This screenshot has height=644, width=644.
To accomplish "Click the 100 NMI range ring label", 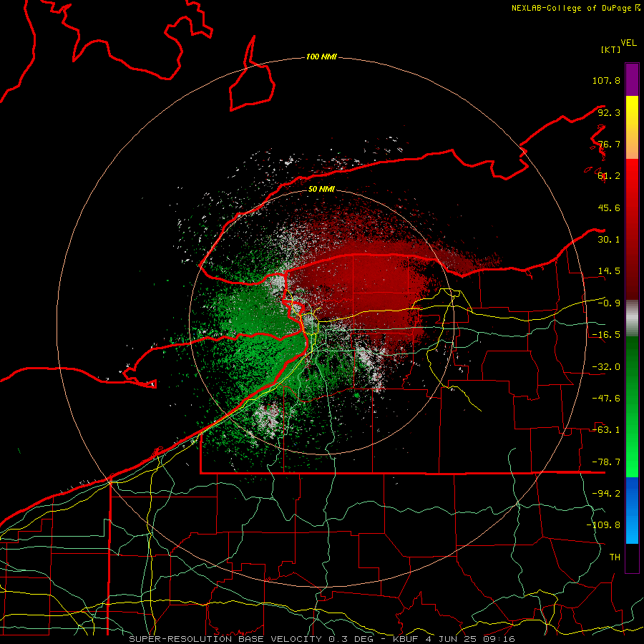I will (x=321, y=57).
